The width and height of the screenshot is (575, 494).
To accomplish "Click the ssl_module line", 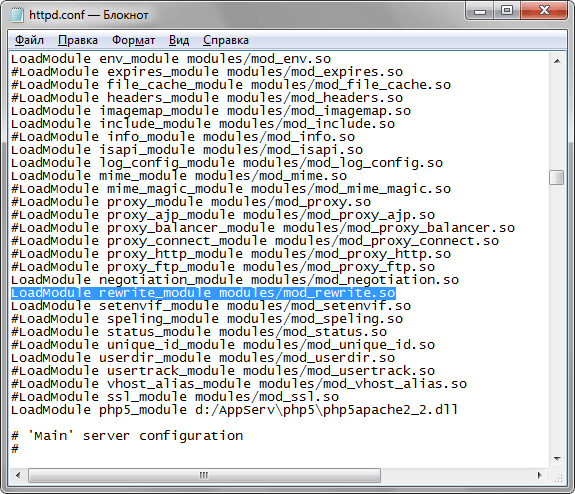I will [x=175, y=397].
